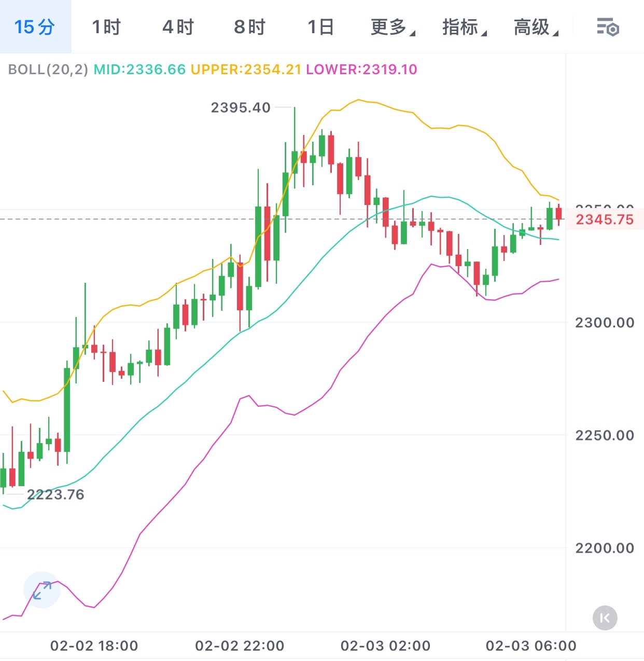Click the 2300.00 price axis label
644x661 pixels.
605,323
